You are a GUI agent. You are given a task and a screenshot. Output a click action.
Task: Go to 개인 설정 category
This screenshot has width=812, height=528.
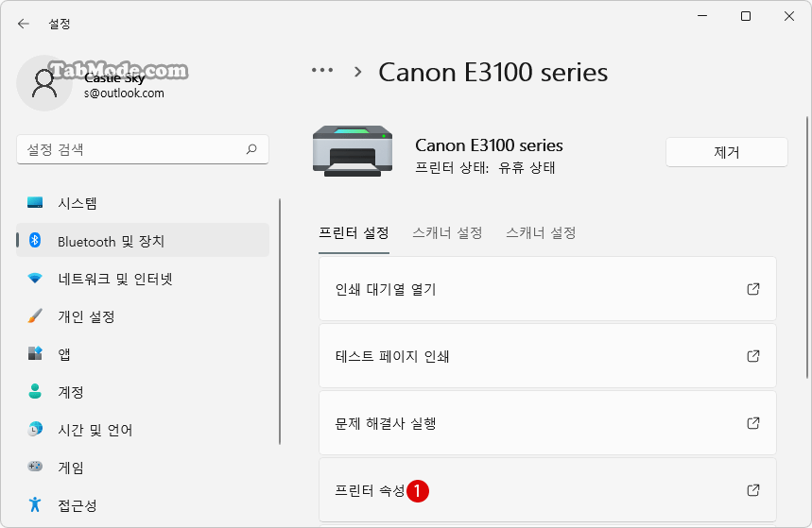coord(143,316)
